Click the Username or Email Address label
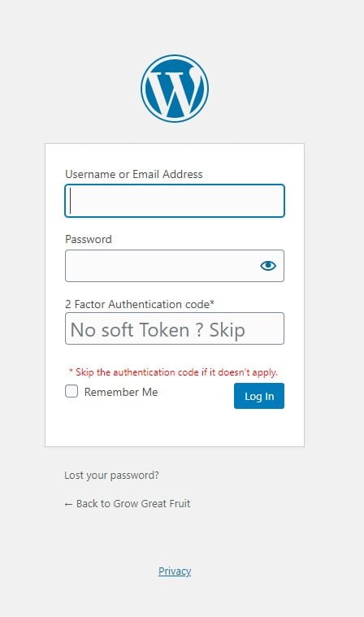This screenshot has width=364, height=617. (x=133, y=174)
